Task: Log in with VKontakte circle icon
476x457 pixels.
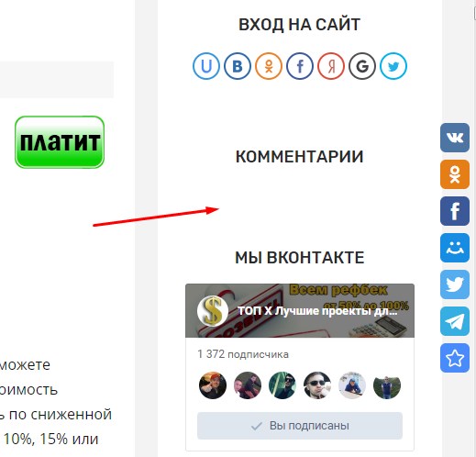Action: pyautogui.click(x=238, y=66)
